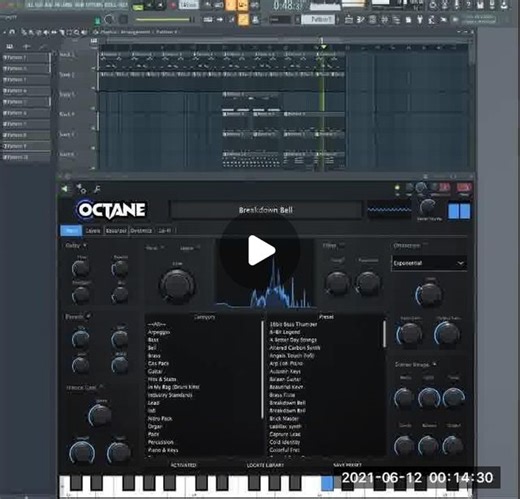
Task: Click the large glide knob in center section
Action: pyautogui.click(x=177, y=285)
